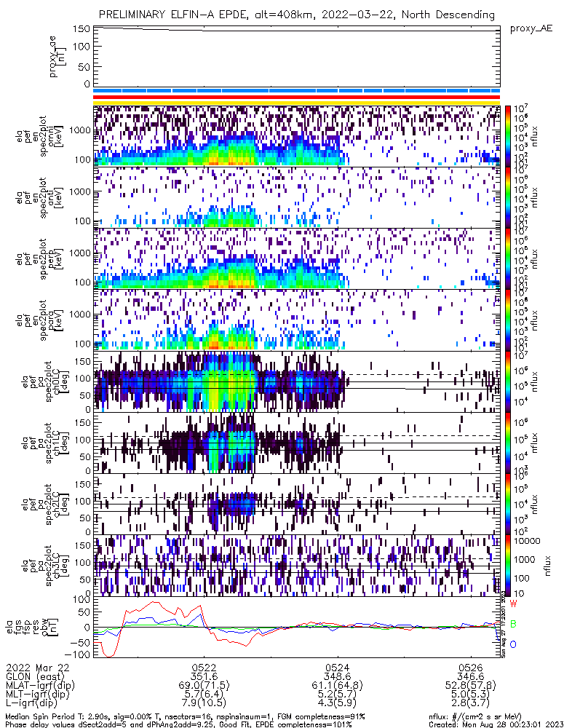Click the L-shell value '7.9(10.5)'
This screenshot has height=728, width=564.
204,703
